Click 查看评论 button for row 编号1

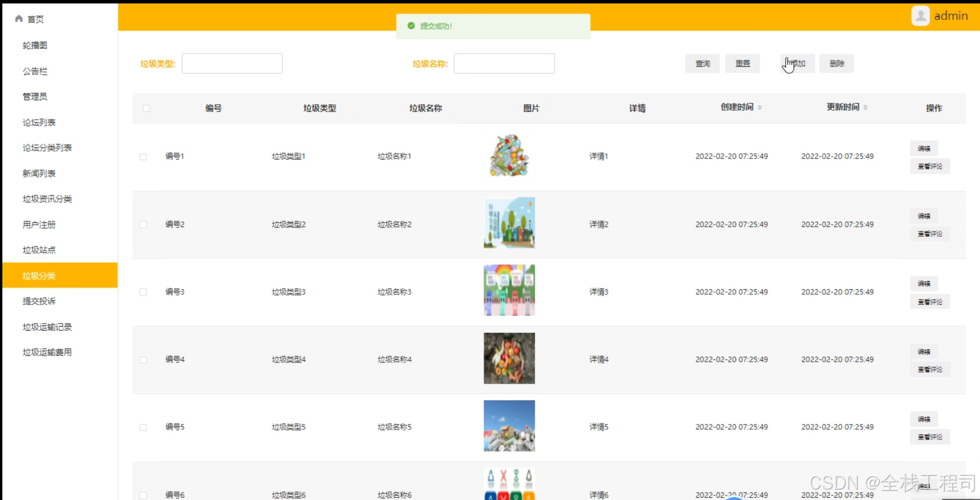coord(930,166)
